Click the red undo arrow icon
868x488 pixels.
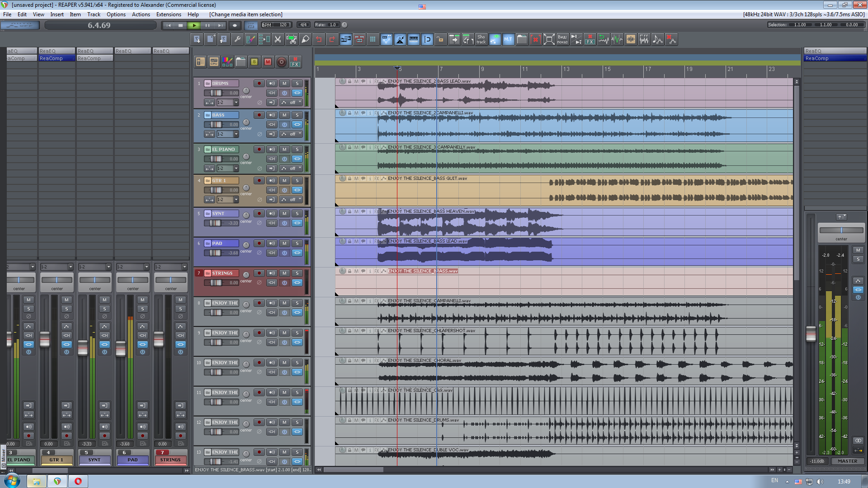pos(319,40)
